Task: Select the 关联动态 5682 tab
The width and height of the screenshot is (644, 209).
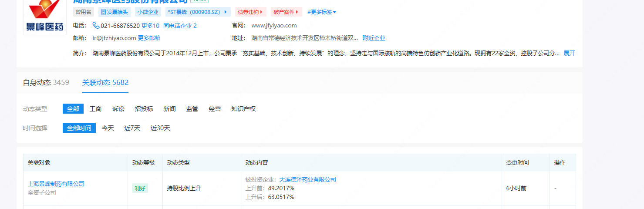Action: (105, 82)
